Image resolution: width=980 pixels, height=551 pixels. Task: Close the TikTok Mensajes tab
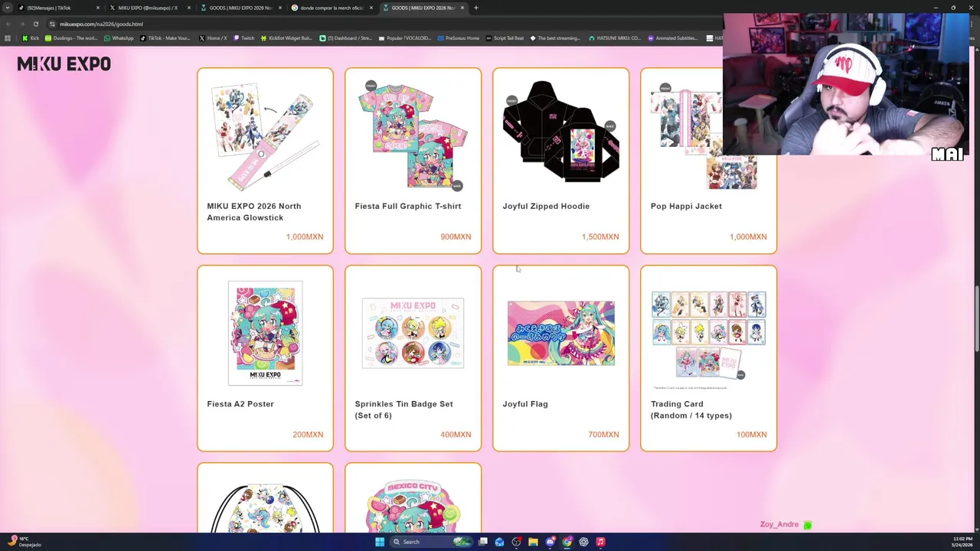(x=97, y=8)
